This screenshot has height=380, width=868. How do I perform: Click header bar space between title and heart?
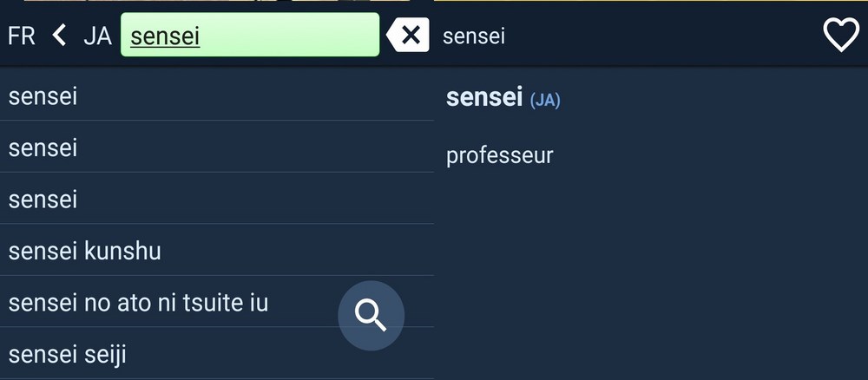coord(660,36)
